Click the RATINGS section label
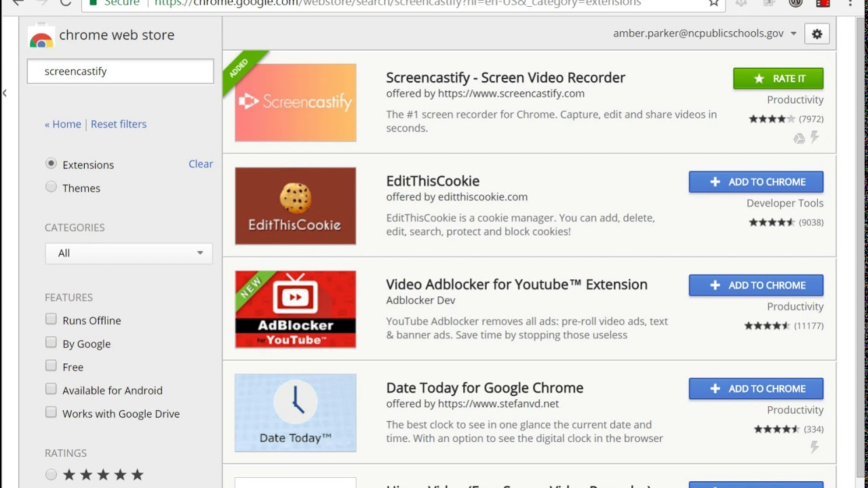The width and height of the screenshot is (868, 488). 66,453
